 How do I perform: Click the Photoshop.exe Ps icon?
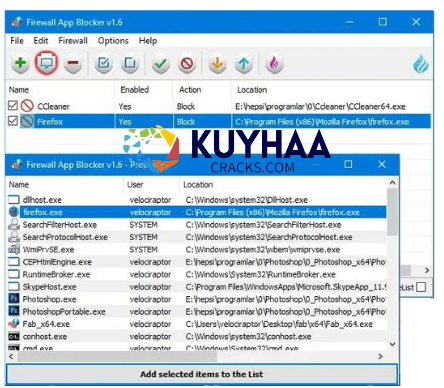14,299
